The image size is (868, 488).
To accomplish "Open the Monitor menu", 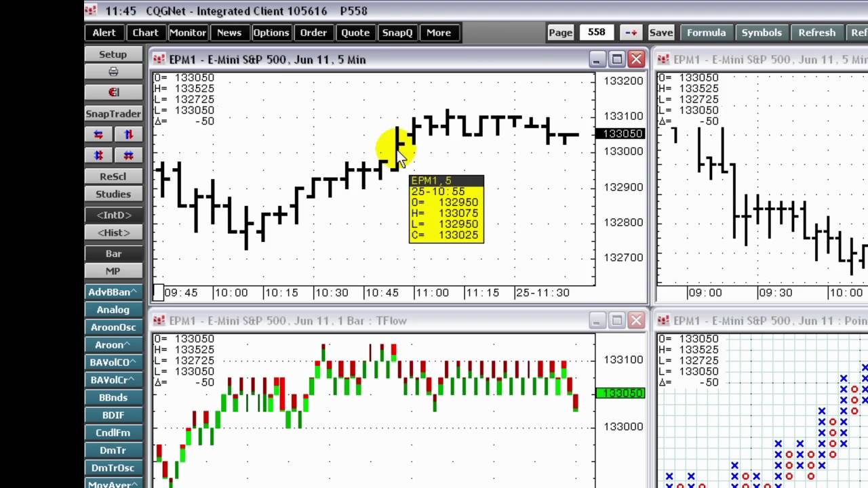I will tap(187, 33).
